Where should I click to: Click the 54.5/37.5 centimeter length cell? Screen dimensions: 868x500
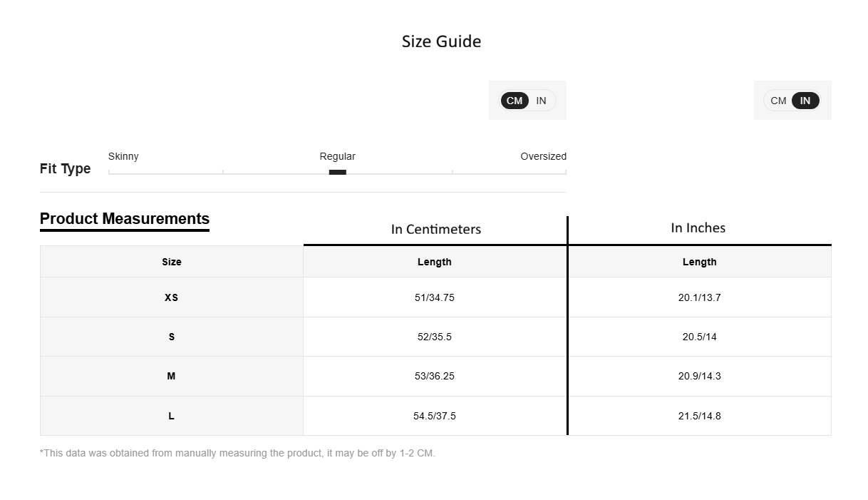(435, 416)
